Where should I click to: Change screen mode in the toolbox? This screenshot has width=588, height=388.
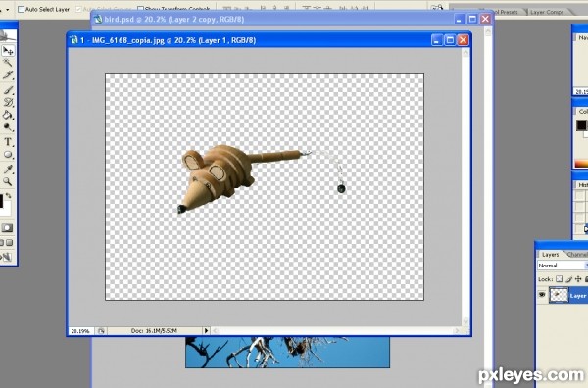[x=10, y=243]
